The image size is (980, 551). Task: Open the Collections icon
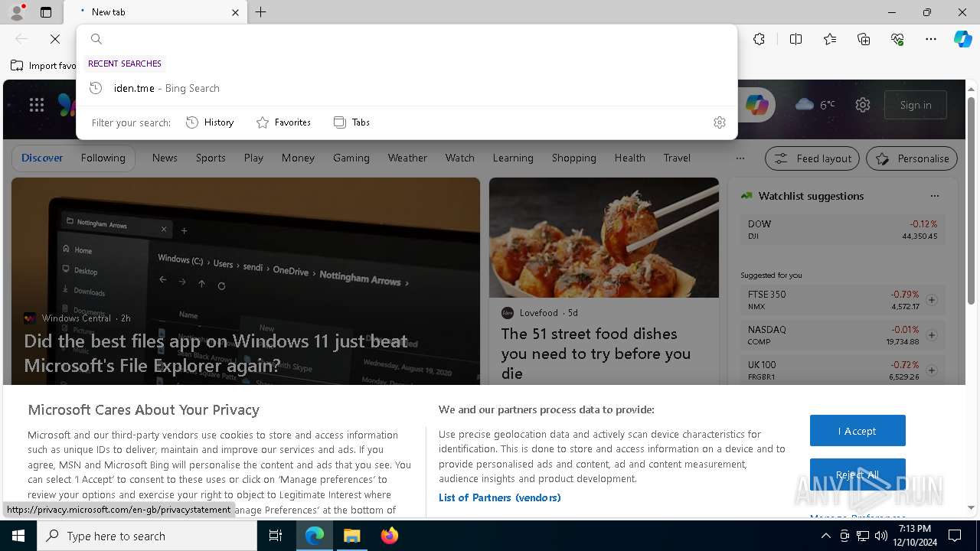864,39
